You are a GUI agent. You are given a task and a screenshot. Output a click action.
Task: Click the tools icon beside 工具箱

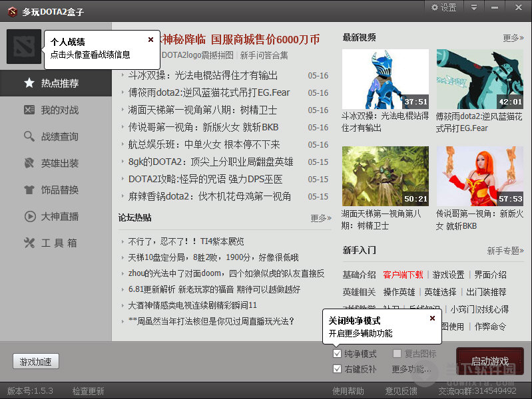point(29,243)
